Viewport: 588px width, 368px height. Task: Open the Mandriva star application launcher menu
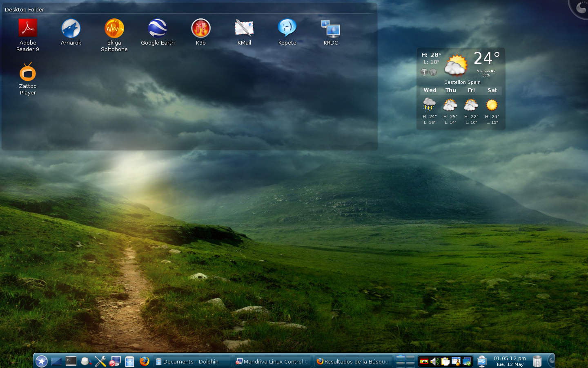tap(42, 361)
